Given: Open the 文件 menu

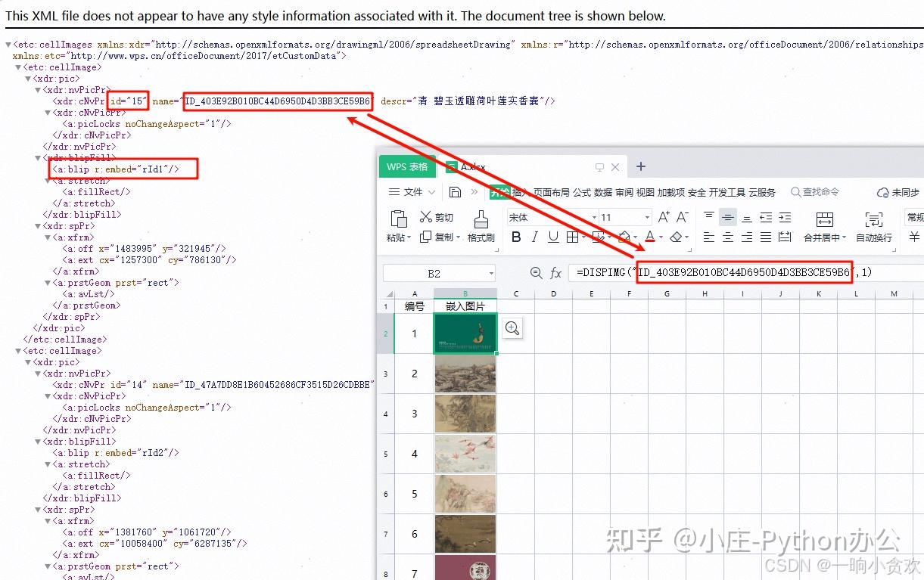Looking at the screenshot, I should [x=411, y=191].
